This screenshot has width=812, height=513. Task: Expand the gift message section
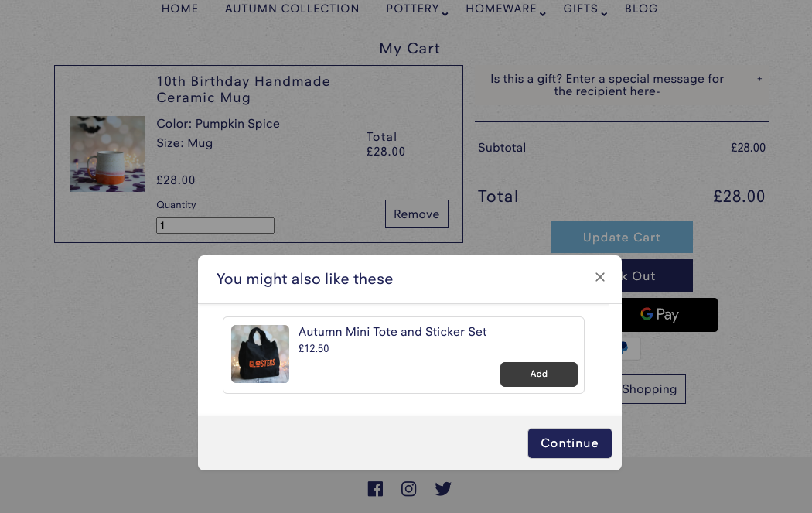pyautogui.click(x=759, y=79)
